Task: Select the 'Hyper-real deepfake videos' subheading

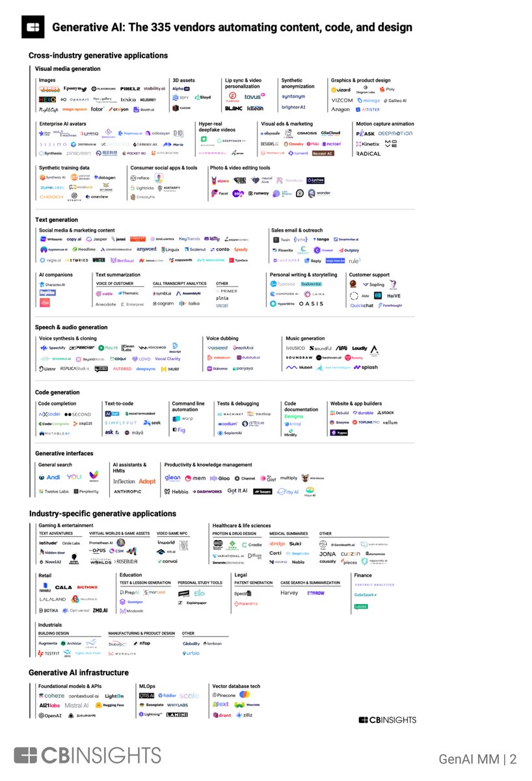Action: tap(217, 127)
